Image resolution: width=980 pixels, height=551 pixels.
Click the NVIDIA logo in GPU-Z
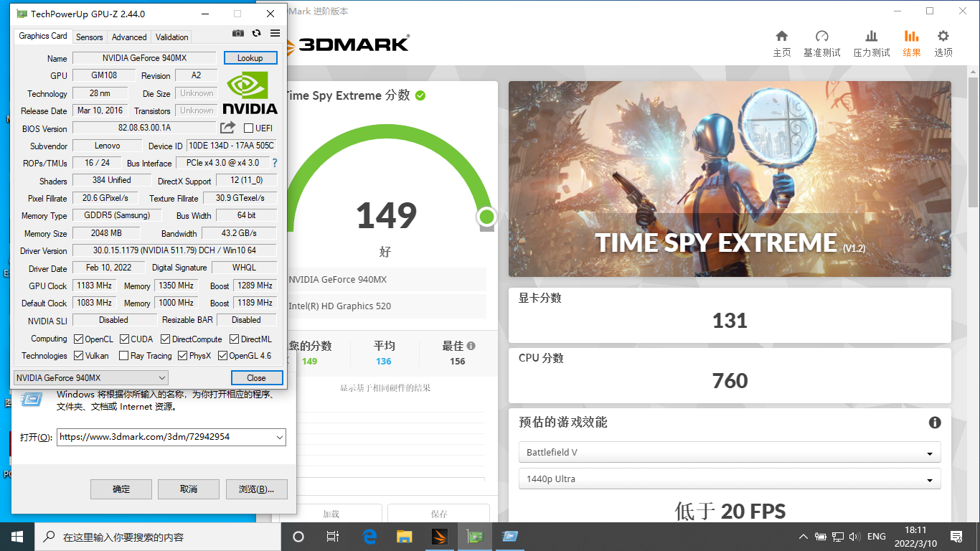click(x=250, y=93)
